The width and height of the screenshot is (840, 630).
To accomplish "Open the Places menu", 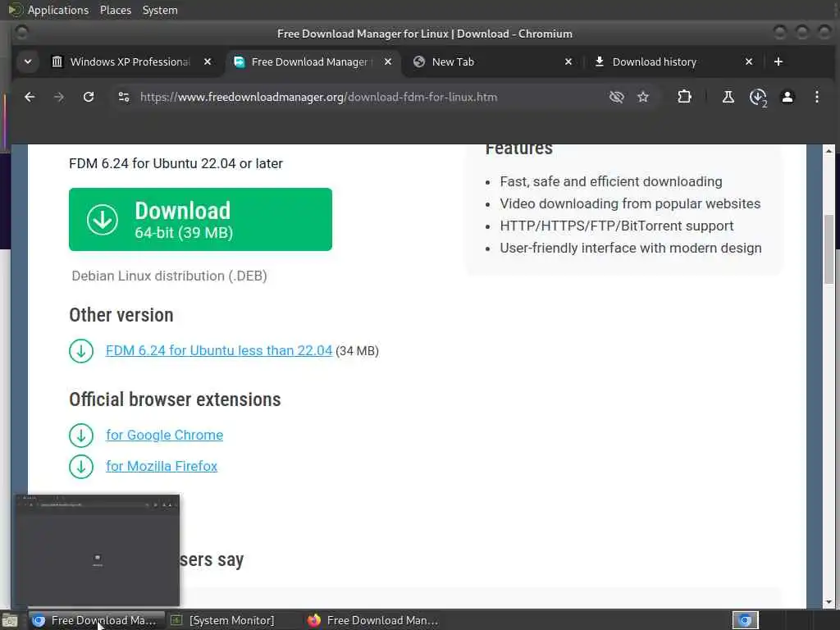I will [x=115, y=10].
